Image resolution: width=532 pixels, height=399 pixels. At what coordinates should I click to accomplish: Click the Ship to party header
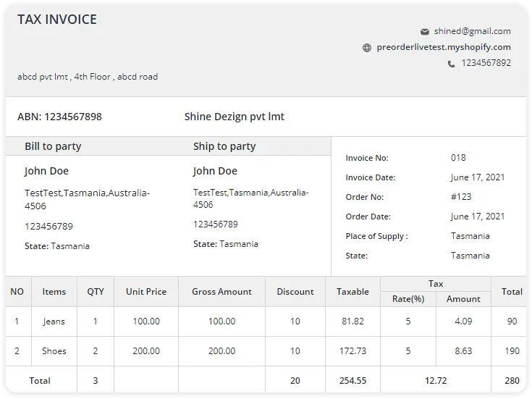coord(224,146)
